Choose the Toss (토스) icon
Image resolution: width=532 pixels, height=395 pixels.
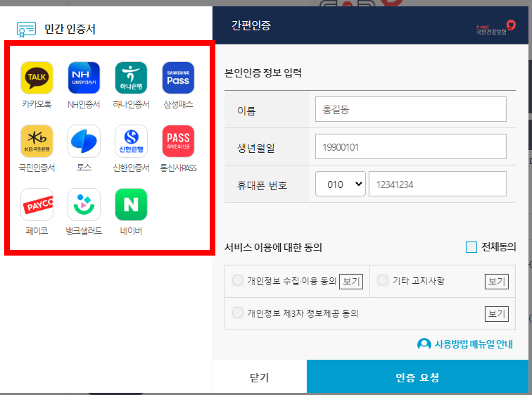(x=84, y=141)
